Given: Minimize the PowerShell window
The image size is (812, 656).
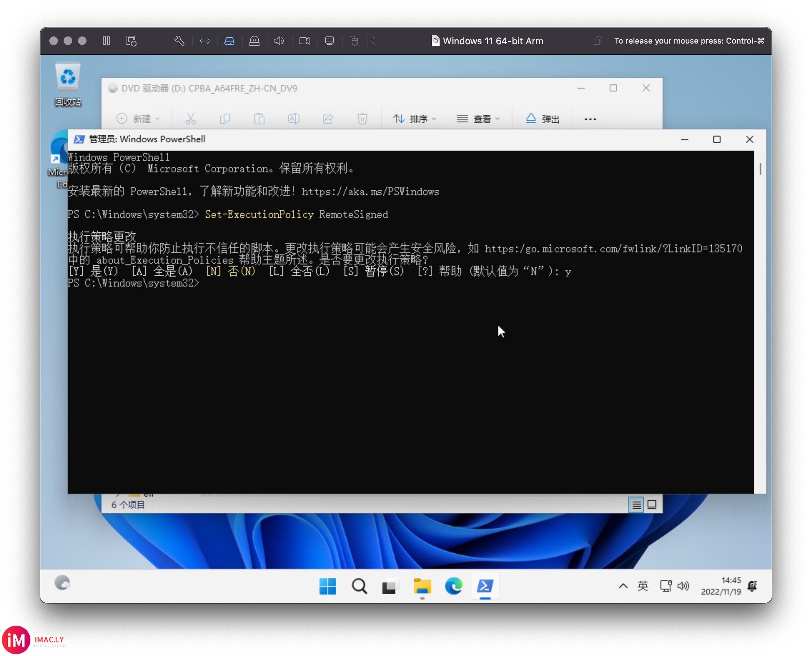Looking at the screenshot, I should (685, 139).
